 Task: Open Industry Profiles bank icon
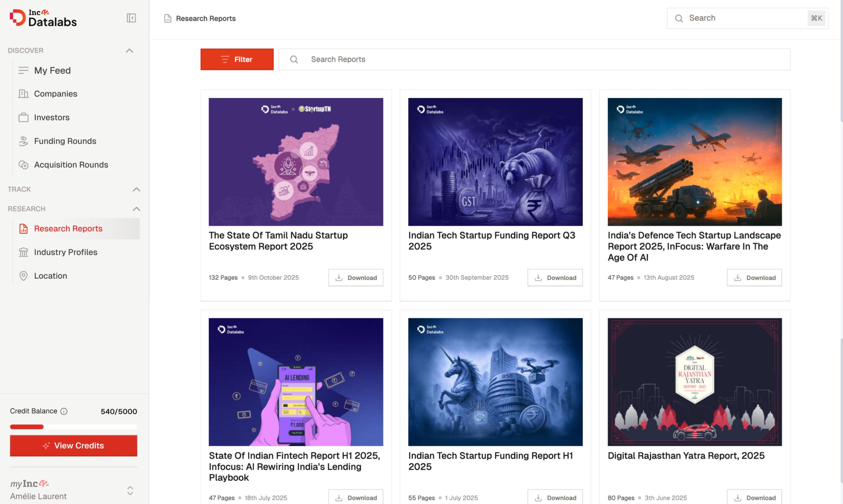coord(23,252)
